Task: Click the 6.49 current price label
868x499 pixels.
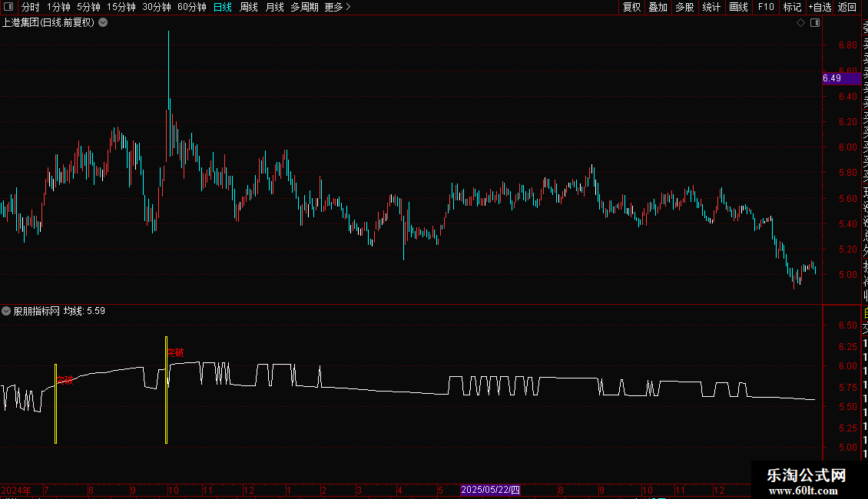Action: point(841,78)
